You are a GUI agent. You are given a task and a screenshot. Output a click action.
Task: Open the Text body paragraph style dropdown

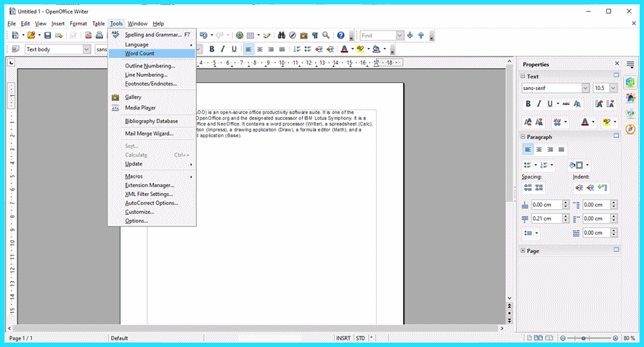(86, 49)
